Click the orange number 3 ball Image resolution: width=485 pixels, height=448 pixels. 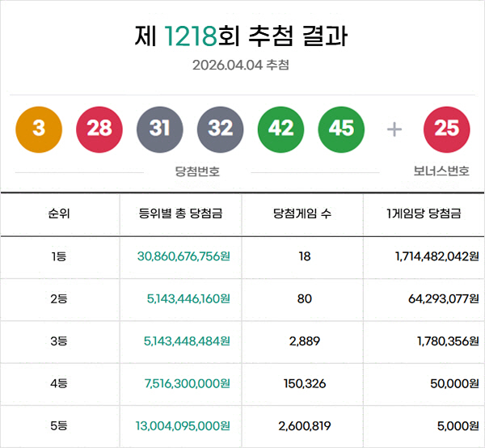(39, 129)
